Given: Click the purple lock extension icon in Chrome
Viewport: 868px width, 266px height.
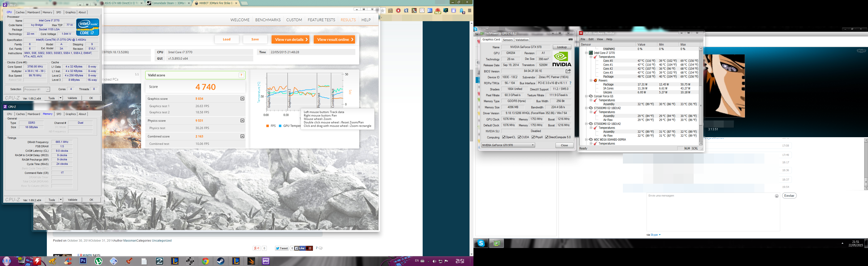Looking at the screenshot, I should tap(453, 10).
